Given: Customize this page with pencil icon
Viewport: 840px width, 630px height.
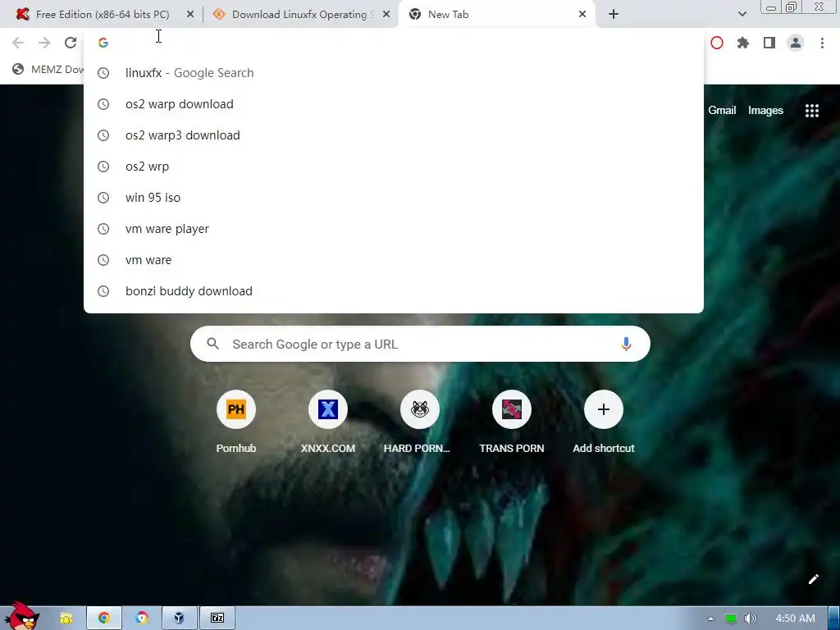Looking at the screenshot, I should 813,579.
